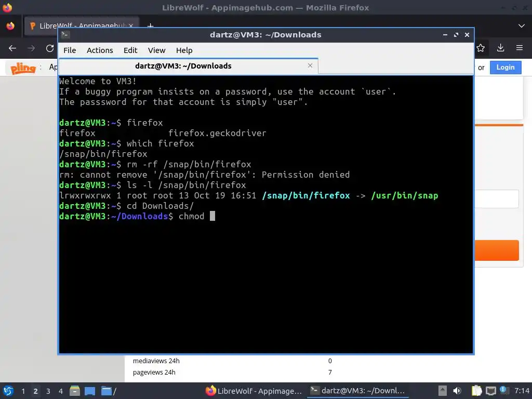Click the '/usr/bin/snap' link target text
The width and height of the screenshot is (532, 399).
(x=404, y=196)
